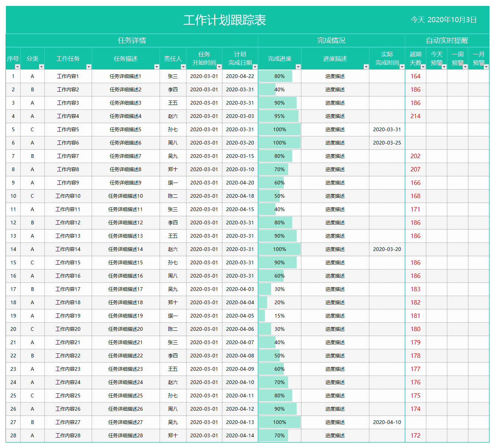Select cell 任务详细描述2
This screenshot has width=495, height=448.
click(x=126, y=89)
